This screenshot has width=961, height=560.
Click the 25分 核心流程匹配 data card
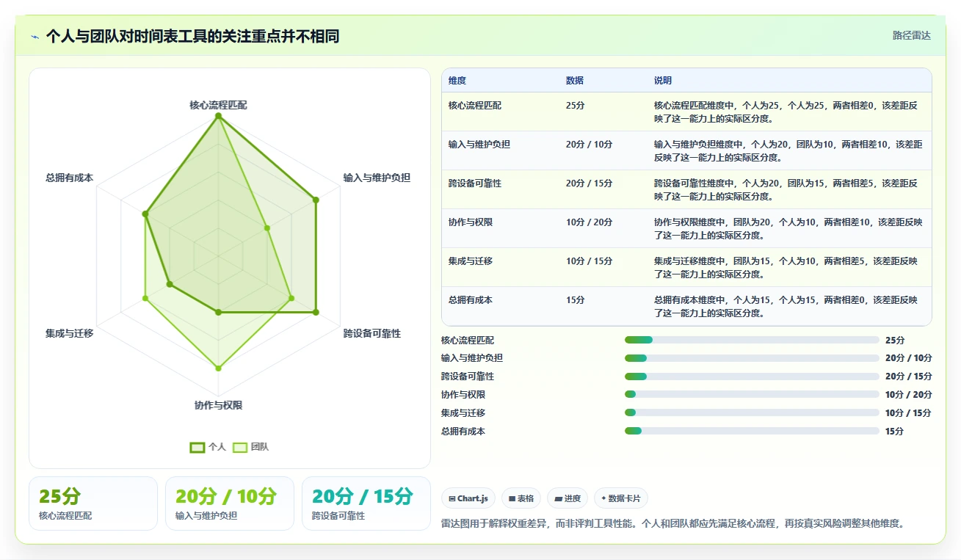click(x=93, y=503)
